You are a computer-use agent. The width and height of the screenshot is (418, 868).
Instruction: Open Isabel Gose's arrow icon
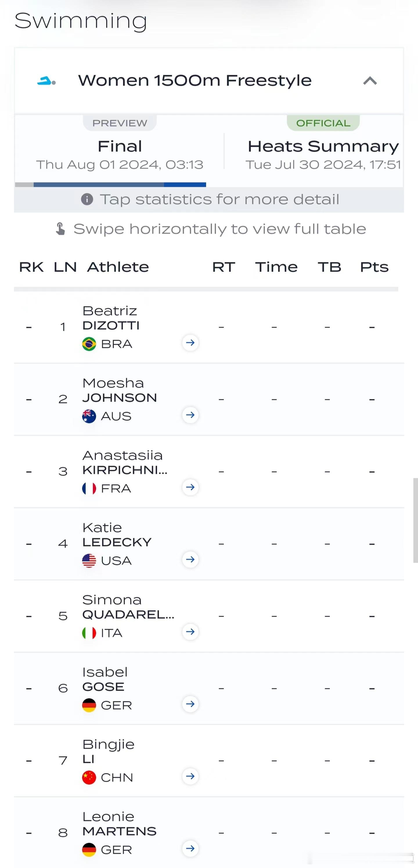[x=190, y=704]
